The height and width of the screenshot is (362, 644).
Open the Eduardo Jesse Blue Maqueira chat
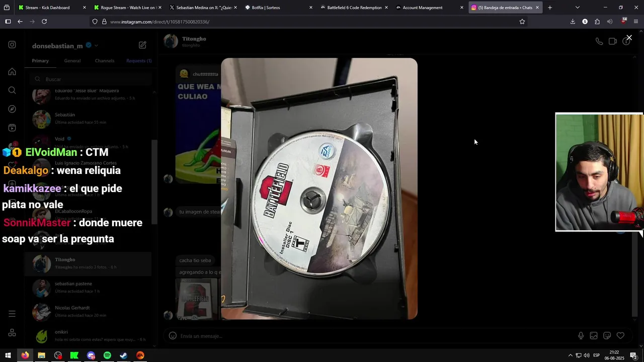pyautogui.click(x=88, y=95)
